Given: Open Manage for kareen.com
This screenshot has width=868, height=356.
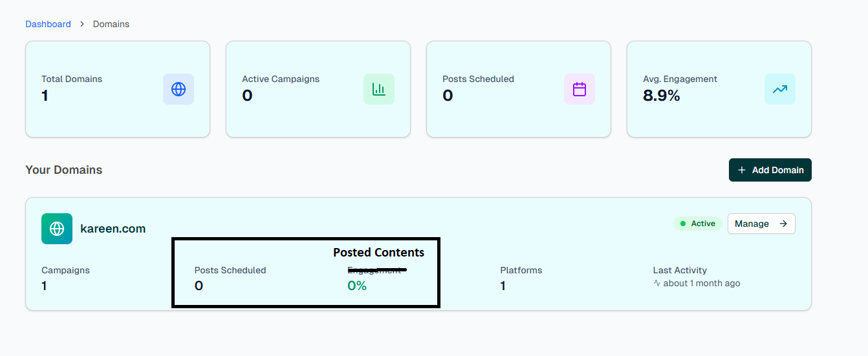Looking at the screenshot, I should 761,224.
